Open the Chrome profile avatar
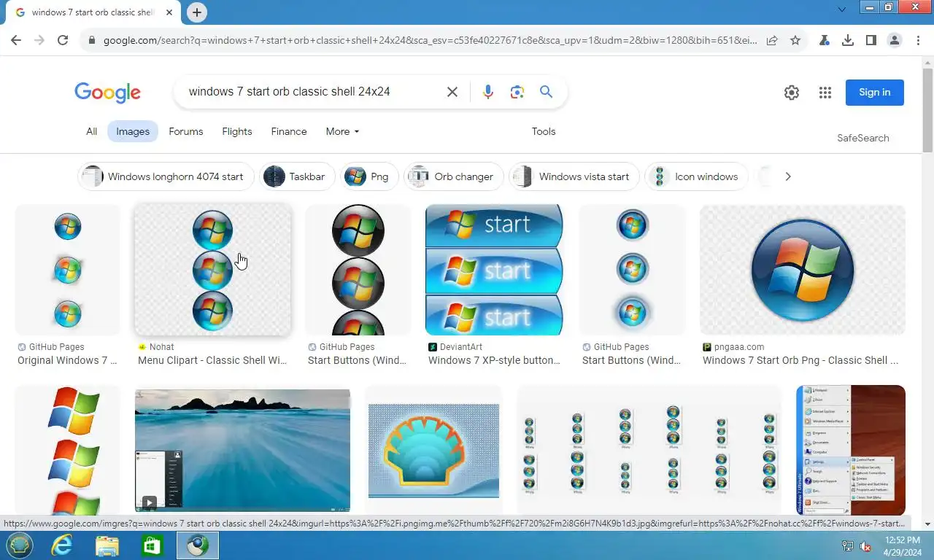The width and height of the screenshot is (934, 560). click(x=895, y=40)
